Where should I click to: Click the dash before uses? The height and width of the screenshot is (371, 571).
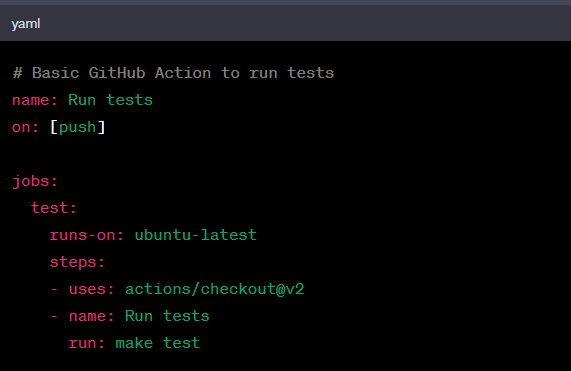point(54,289)
